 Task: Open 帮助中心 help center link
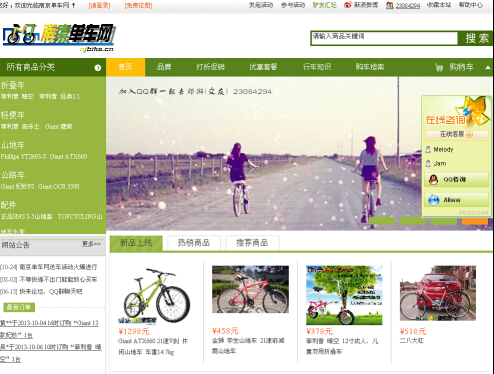(471, 5)
